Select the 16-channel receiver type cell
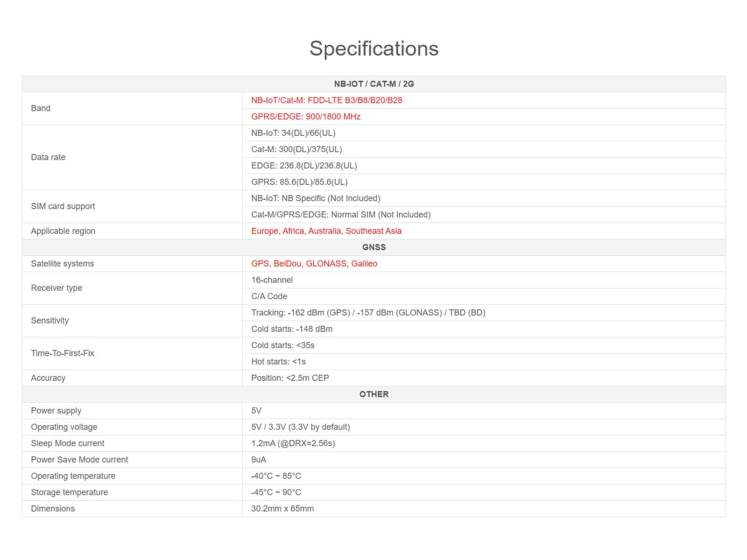 pos(272,280)
